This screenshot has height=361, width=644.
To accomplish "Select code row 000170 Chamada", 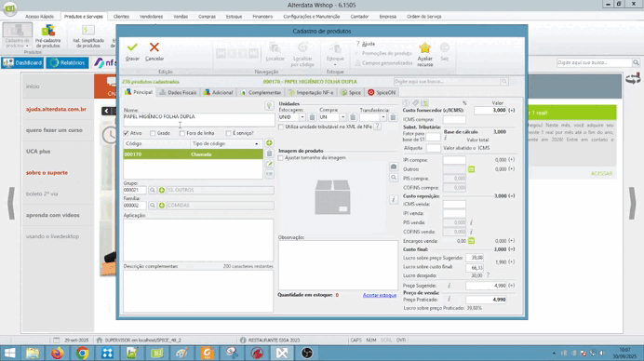I will (x=193, y=154).
